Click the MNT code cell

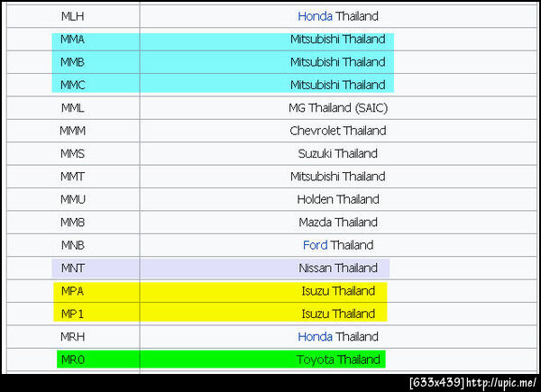click(72, 268)
